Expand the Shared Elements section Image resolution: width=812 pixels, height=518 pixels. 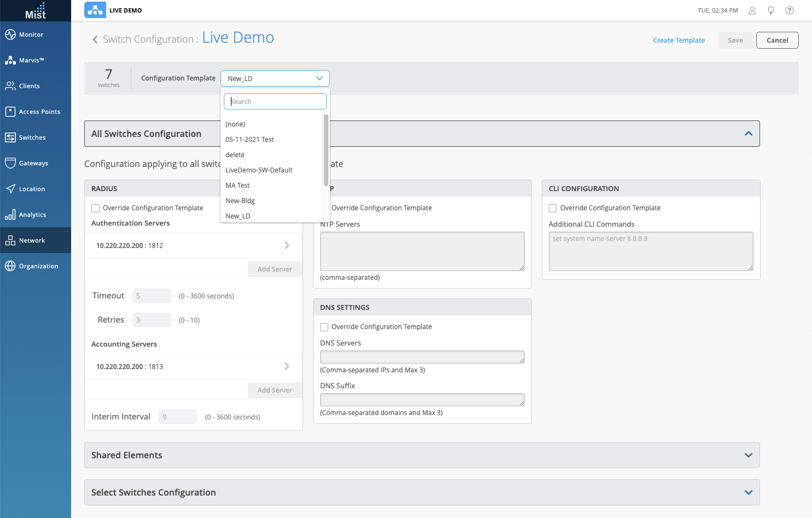tap(748, 455)
